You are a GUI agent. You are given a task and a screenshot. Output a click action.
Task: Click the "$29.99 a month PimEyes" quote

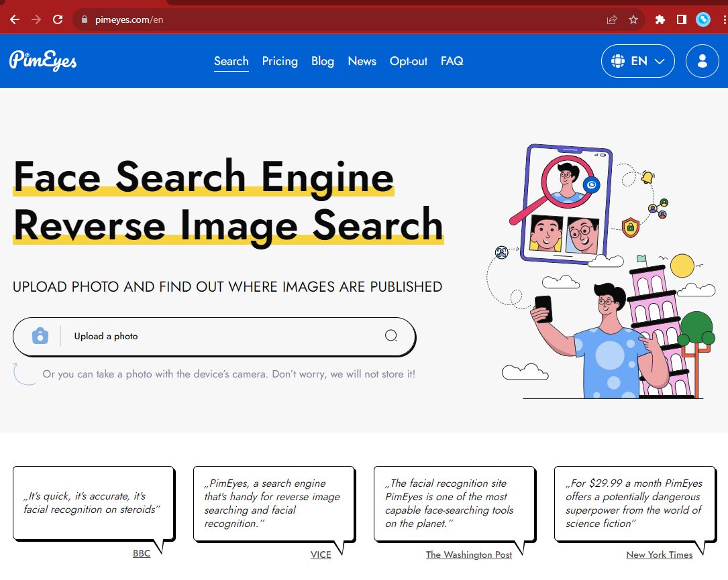pyautogui.click(x=634, y=503)
